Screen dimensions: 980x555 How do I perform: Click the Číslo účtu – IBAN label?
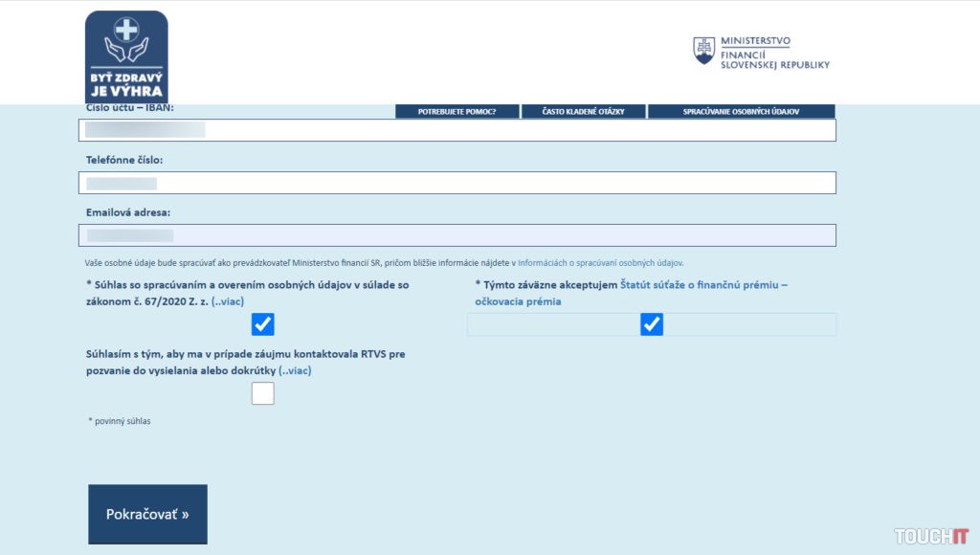point(130,108)
